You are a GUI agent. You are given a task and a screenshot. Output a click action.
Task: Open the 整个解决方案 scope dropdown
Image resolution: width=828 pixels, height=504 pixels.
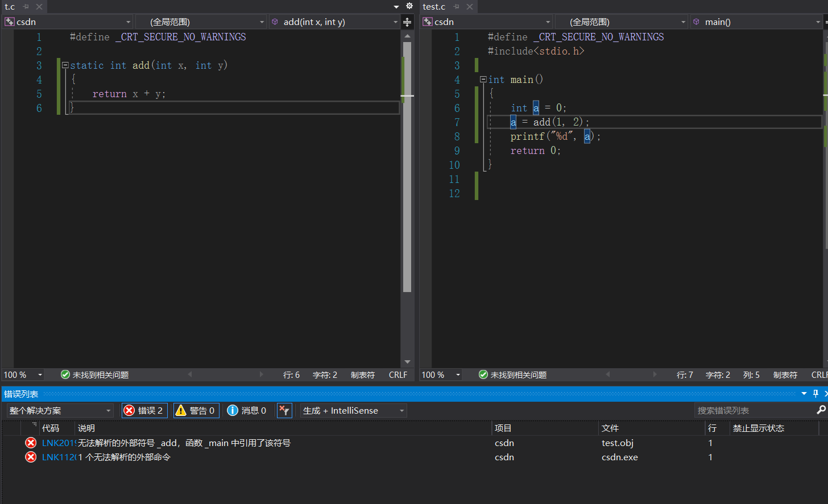coord(60,410)
